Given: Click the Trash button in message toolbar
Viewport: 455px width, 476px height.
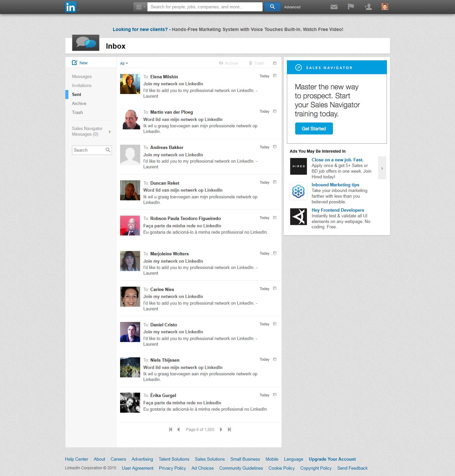Looking at the screenshot, I should pos(257,63).
